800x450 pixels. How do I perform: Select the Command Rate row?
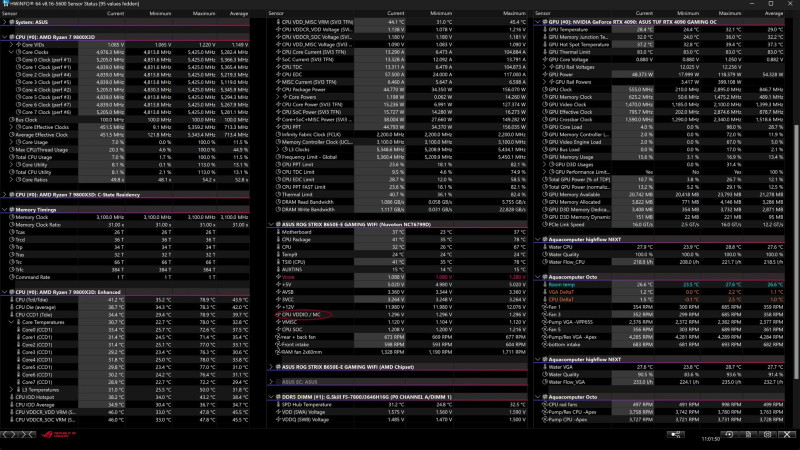pyautogui.click(x=125, y=277)
